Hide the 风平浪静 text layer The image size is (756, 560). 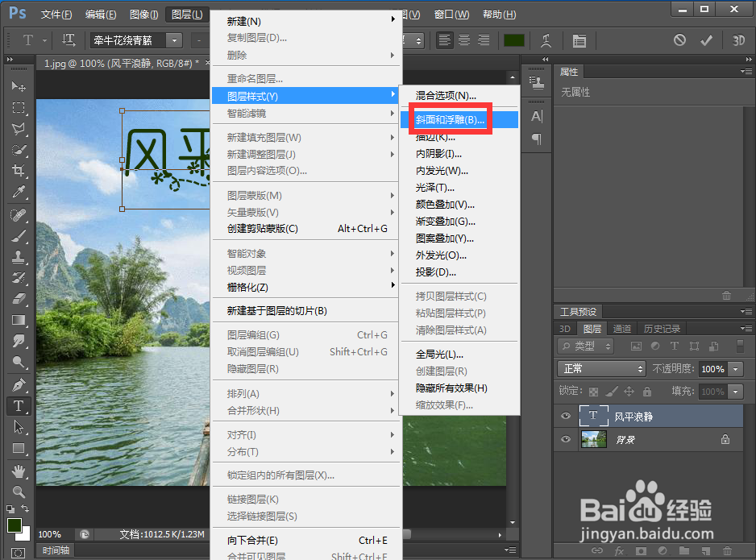pos(565,417)
